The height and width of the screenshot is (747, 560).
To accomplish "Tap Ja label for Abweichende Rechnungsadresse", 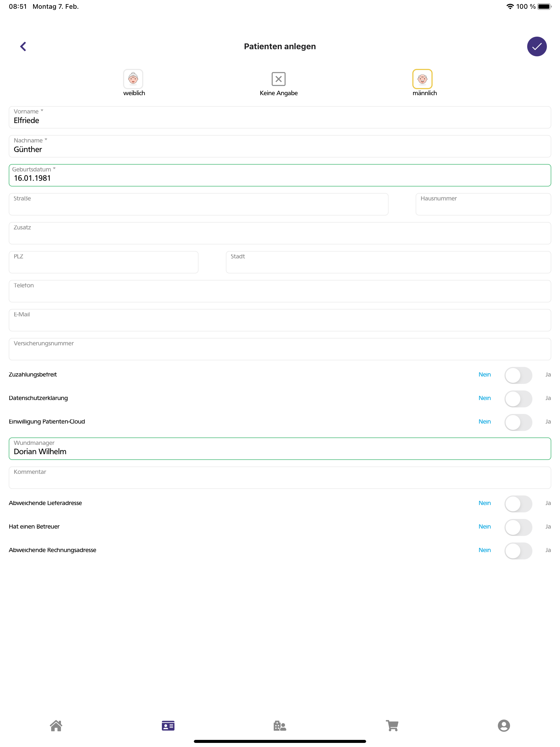I will (x=548, y=550).
